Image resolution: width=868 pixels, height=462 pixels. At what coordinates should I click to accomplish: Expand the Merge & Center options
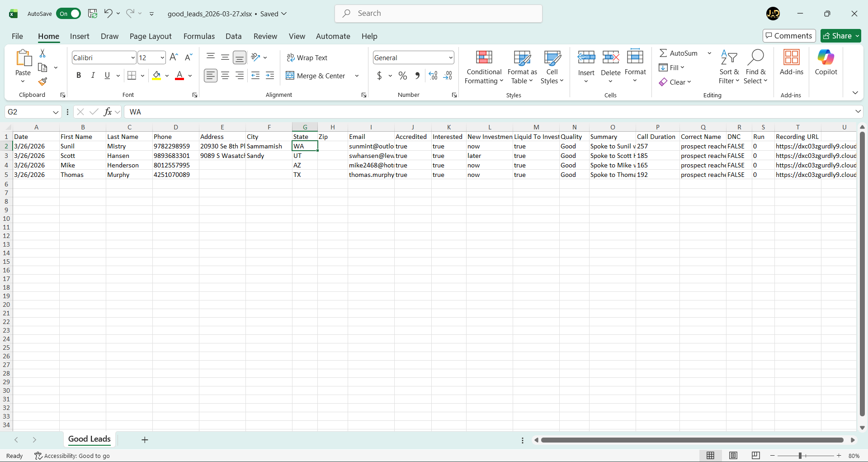[357, 76]
